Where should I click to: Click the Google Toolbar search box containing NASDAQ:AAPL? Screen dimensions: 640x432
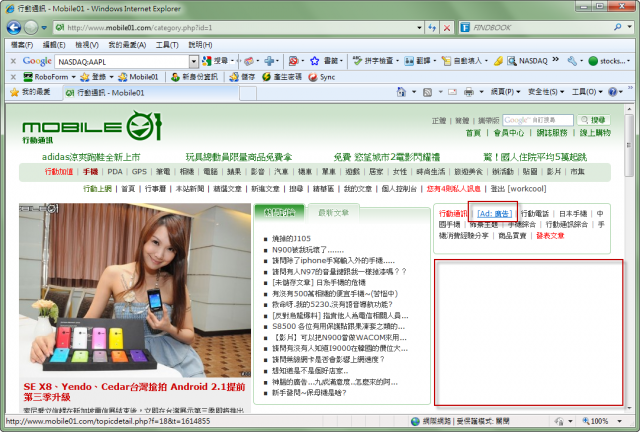[x=122, y=62]
